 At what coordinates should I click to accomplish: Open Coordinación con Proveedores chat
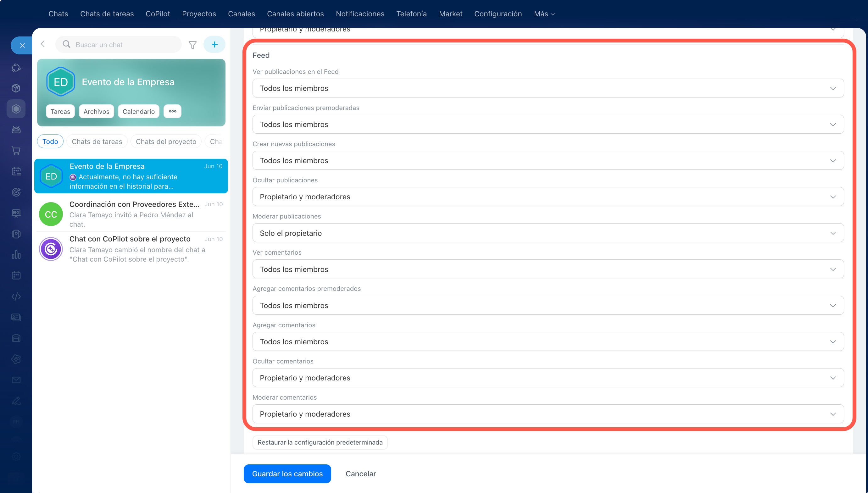(131, 214)
